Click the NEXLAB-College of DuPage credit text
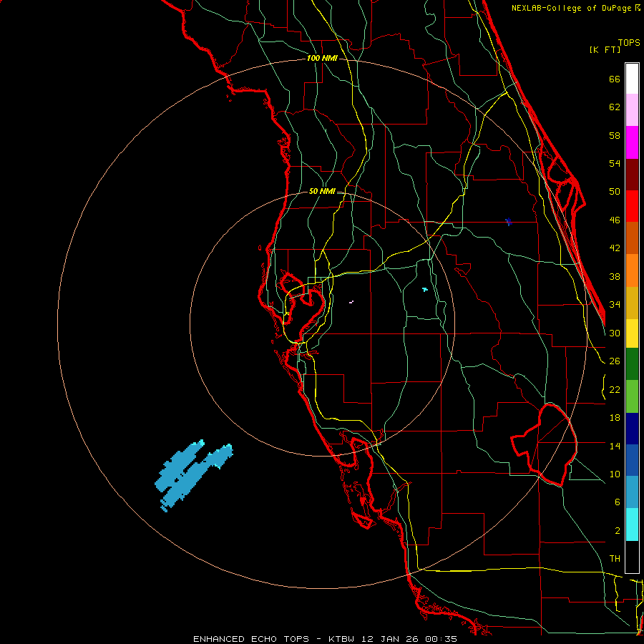Screen dimensions: 644x644 pyautogui.click(x=576, y=8)
